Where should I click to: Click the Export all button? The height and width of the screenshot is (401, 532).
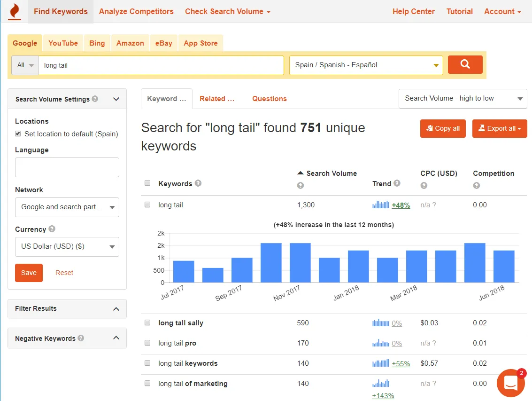pos(500,128)
